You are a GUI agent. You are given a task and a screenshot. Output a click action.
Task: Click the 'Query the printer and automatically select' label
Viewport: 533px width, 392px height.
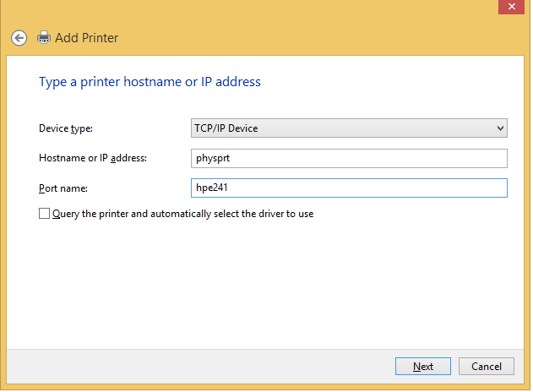click(x=182, y=214)
